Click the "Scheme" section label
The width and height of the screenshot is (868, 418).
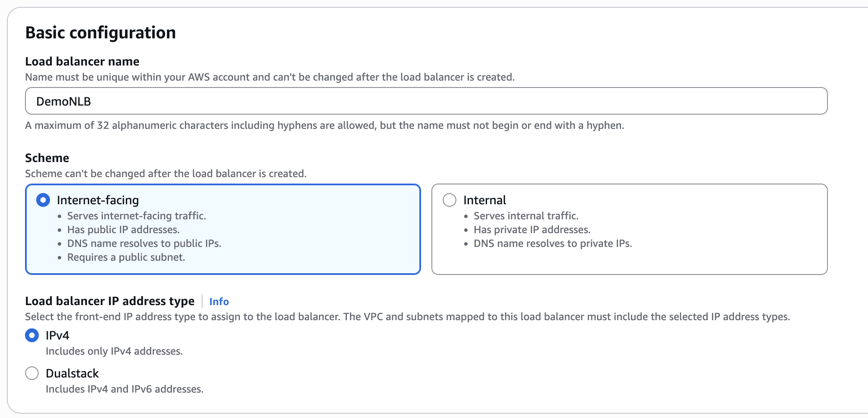(x=47, y=158)
